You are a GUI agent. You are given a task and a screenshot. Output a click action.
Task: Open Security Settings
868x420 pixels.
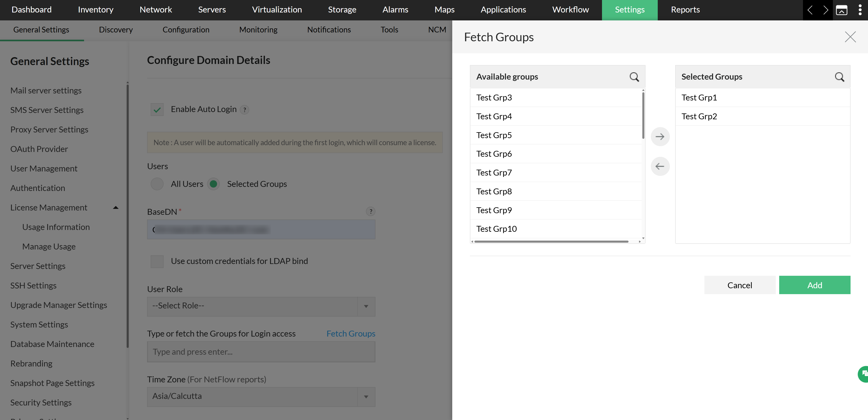(41, 403)
